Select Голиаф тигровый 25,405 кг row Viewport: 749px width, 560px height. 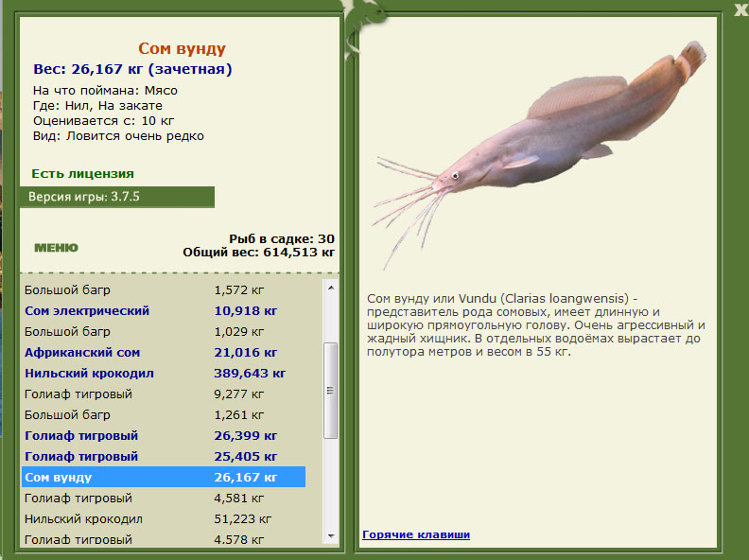[164, 456]
